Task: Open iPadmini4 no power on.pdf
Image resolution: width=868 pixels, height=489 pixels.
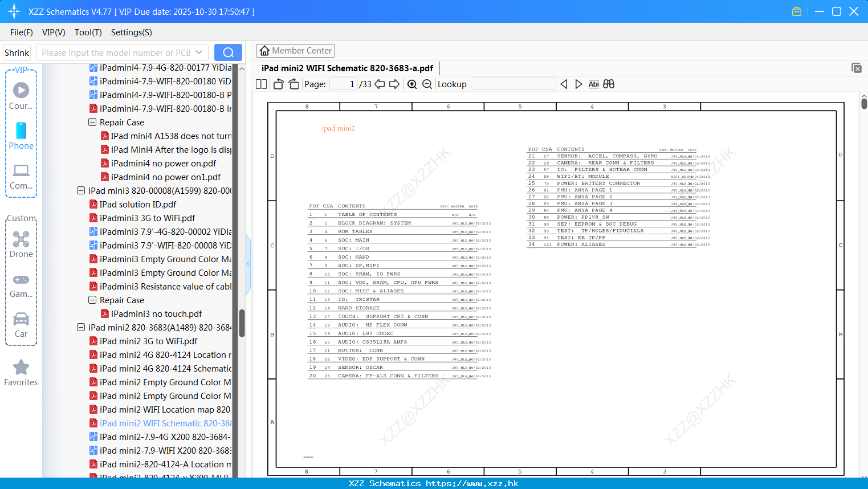Action: 164,164
